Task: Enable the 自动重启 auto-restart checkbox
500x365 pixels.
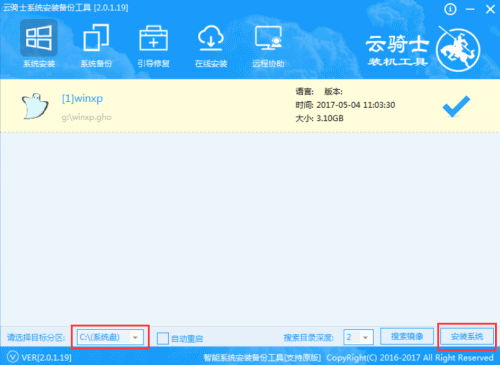Action: point(163,338)
